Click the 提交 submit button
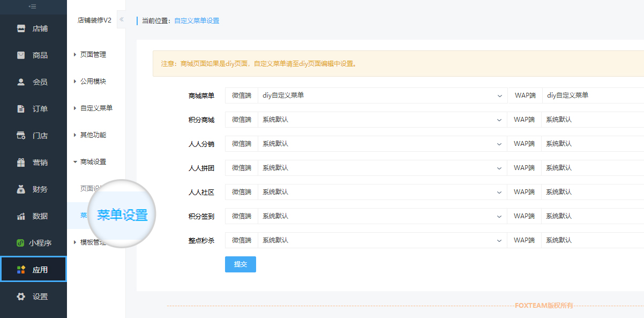 pyautogui.click(x=240, y=264)
